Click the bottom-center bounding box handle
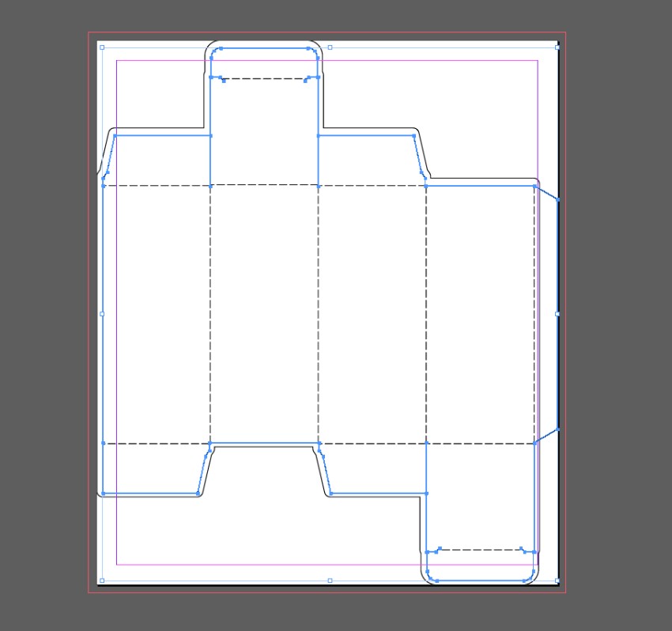Image resolution: width=672 pixels, height=631 pixels. coord(330,580)
